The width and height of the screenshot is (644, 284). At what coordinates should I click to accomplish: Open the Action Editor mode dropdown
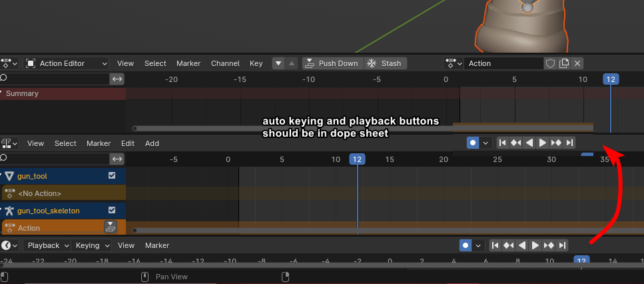tap(66, 63)
